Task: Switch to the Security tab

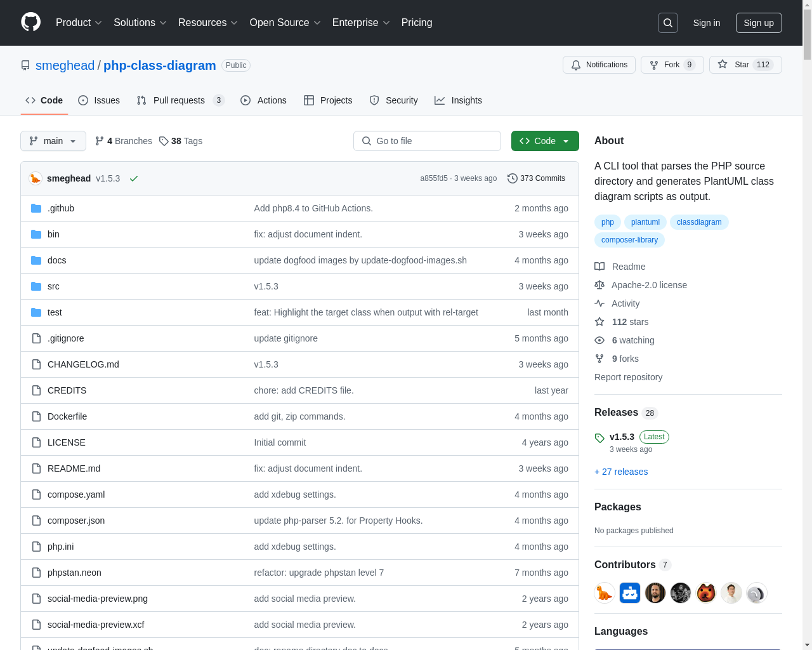Action: [x=393, y=100]
